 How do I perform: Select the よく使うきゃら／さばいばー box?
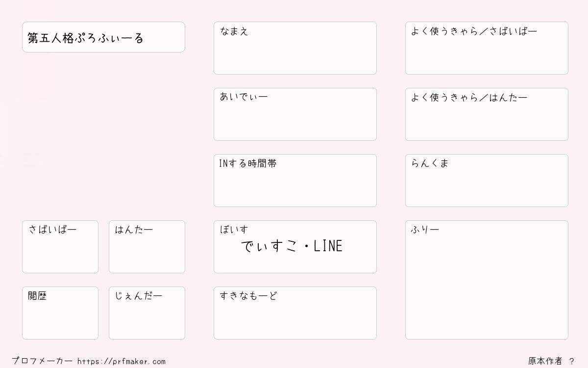coord(487,48)
